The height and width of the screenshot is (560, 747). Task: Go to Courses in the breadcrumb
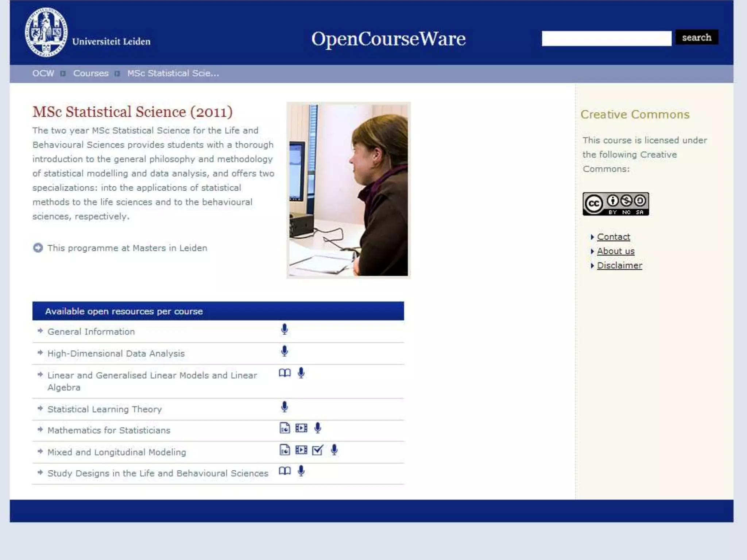click(91, 73)
